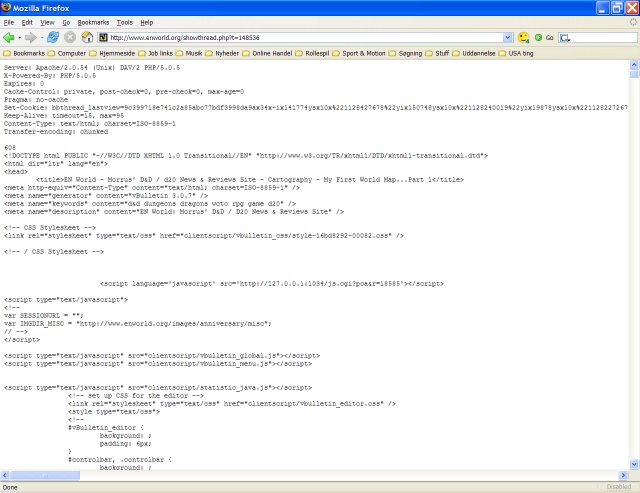640x493 pixels.
Task: Click the vertical scrollbar up arrow
Action: pos(634,64)
